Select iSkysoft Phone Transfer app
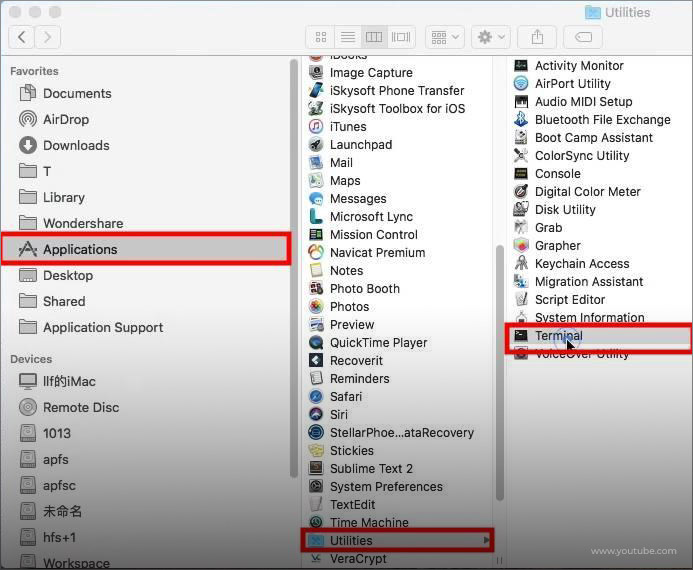Viewport: 693px width, 570px height. (x=386, y=91)
